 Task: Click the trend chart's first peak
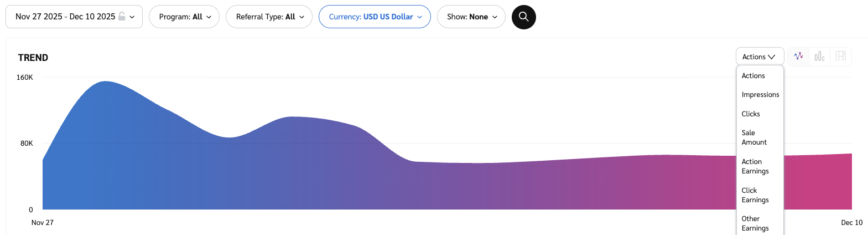coord(105,82)
